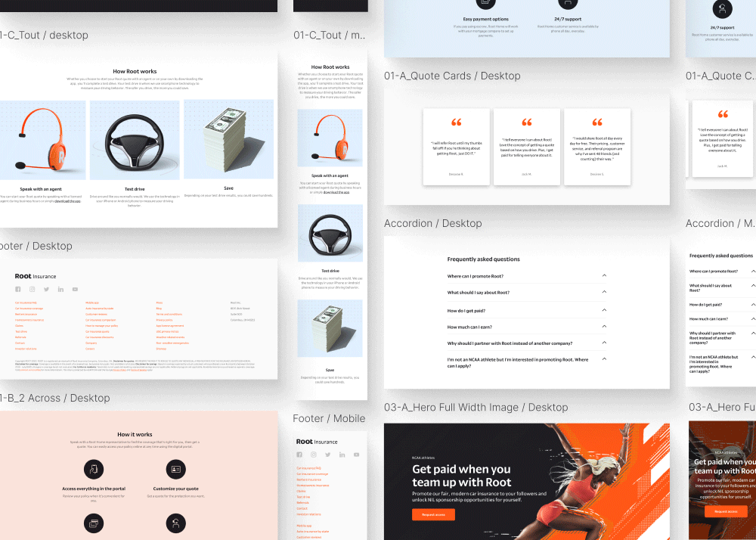Select quote mark icon on Desiree S. card
The image size is (756, 540).
pos(597,123)
